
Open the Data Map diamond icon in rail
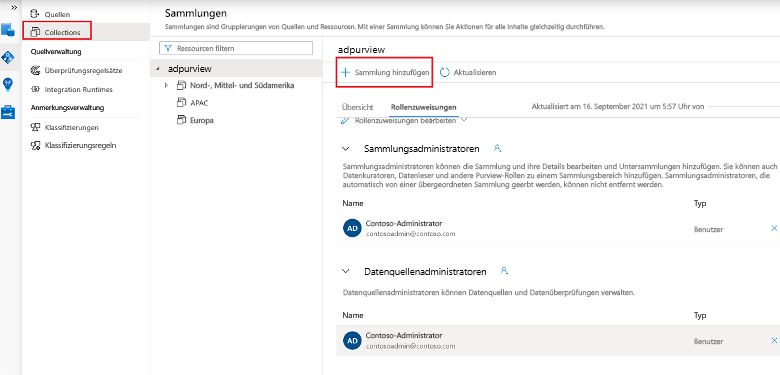(x=8, y=57)
